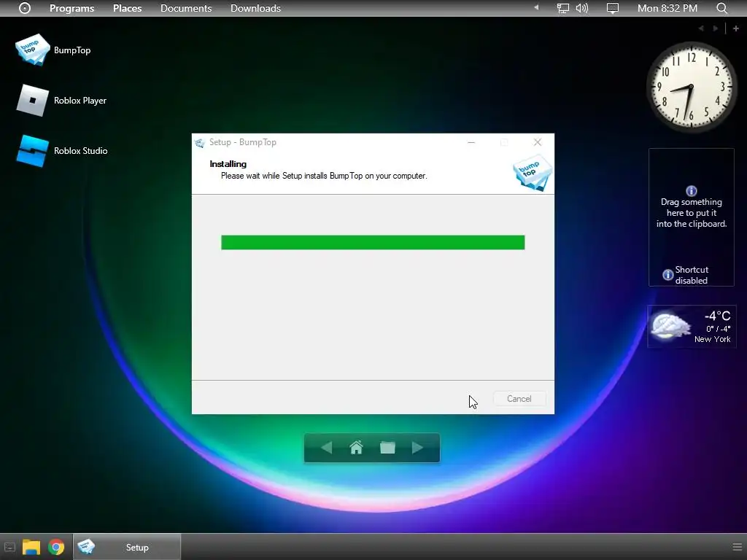Launch the Roblox Player desktop icon
747x560 pixels.
tap(32, 101)
